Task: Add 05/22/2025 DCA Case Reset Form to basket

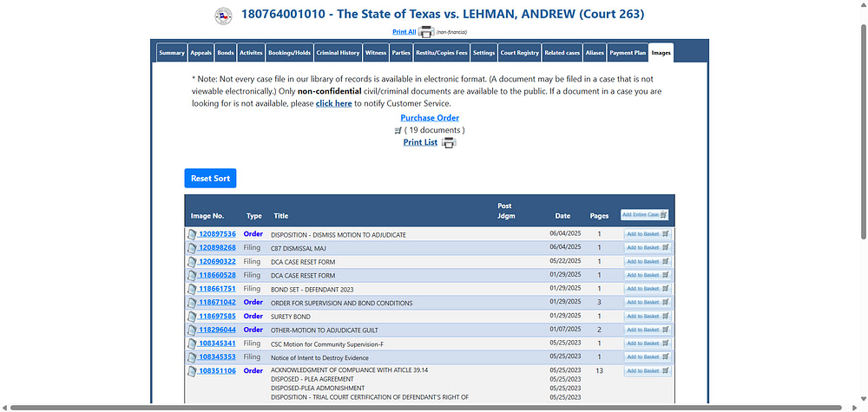Action: click(648, 262)
